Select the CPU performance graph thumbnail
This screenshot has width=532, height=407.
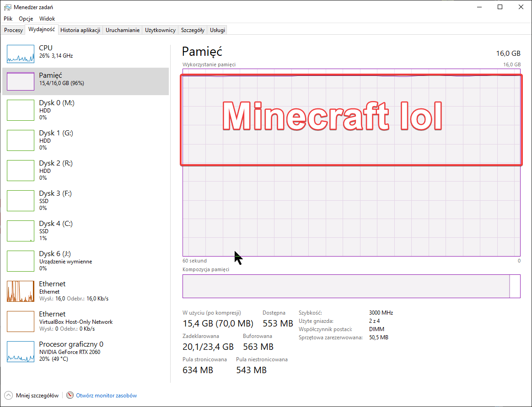pyautogui.click(x=21, y=54)
